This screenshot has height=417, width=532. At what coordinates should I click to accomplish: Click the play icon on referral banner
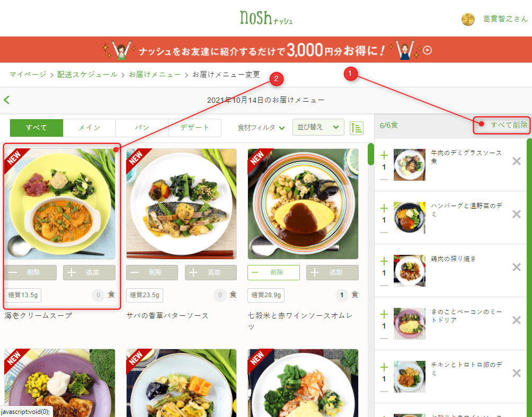pos(428,50)
